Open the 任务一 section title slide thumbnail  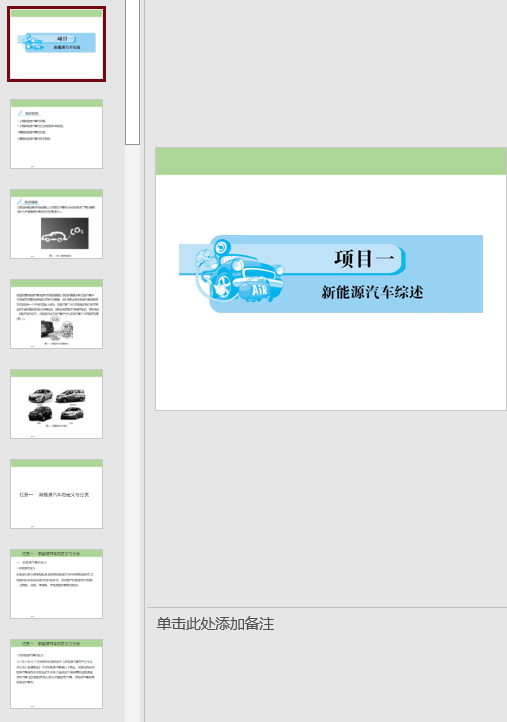coord(56,494)
